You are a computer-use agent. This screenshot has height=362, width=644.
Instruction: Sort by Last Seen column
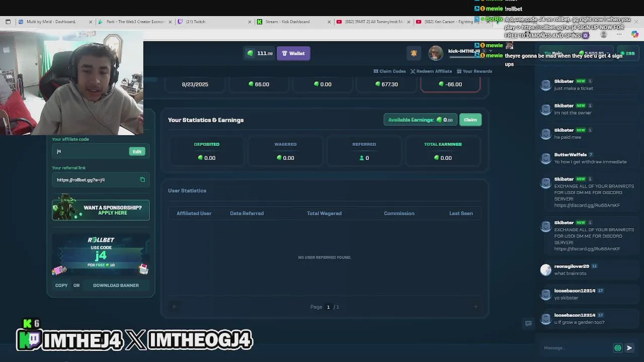[461, 213]
